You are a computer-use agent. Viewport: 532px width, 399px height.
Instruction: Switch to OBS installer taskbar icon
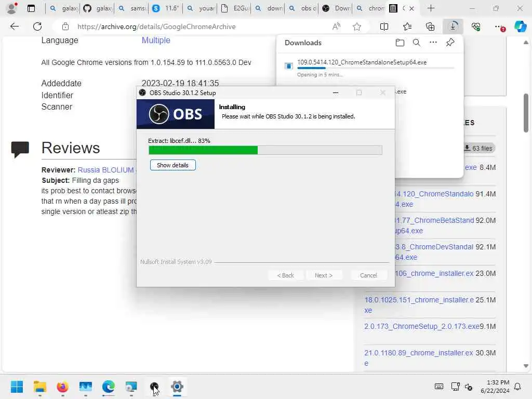[x=154, y=387]
